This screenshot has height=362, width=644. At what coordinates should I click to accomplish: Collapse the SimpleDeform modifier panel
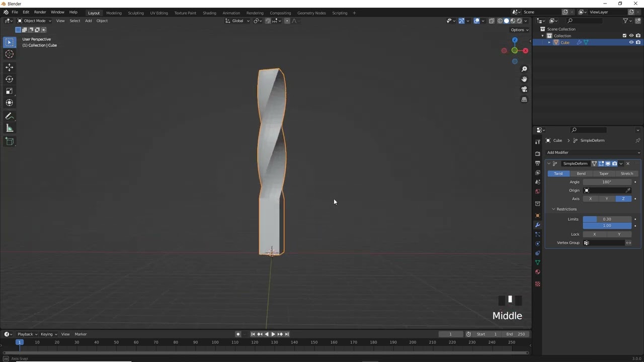(x=549, y=163)
